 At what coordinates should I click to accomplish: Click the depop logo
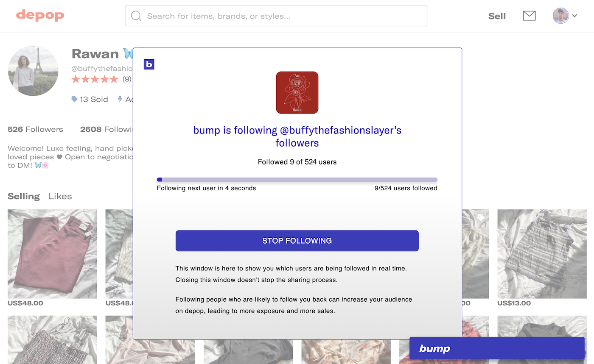pyautogui.click(x=40, y=16)
